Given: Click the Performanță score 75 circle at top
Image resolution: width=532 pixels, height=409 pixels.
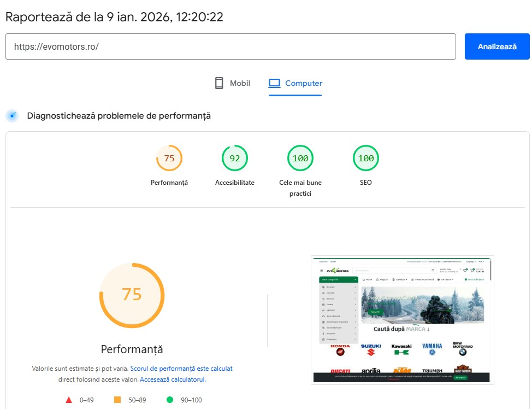Looking at the screenshot, I should pyautogui.click(x=169, y=159).
